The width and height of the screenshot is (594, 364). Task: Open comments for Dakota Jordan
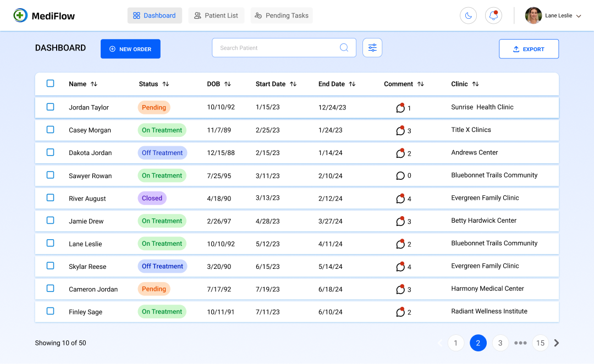(400, 153)
